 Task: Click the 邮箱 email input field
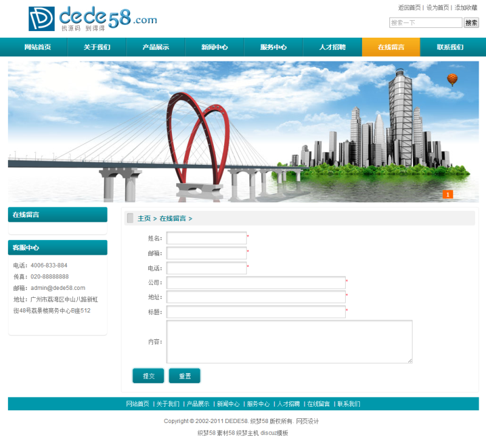[207, 253]
